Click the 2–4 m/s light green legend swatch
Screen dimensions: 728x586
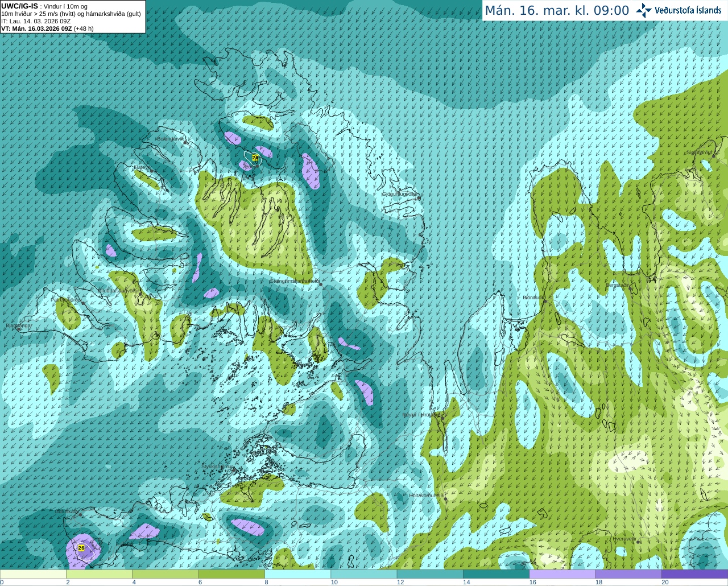[99, 574]
